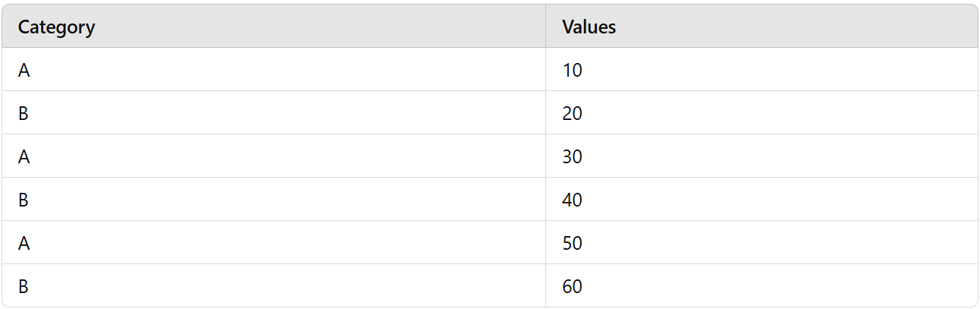Select the cell containing value 50
The image size is (980, 309).
coord(762,243)
